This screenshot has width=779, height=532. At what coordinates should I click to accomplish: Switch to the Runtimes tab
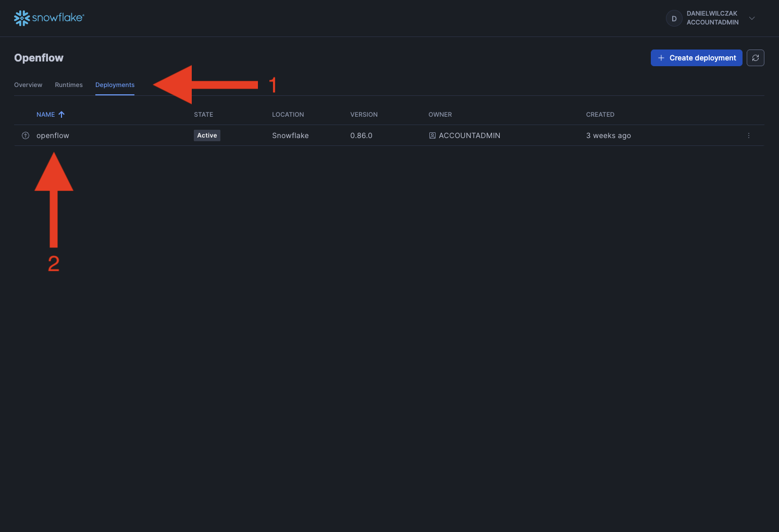(x=69, y=85)
